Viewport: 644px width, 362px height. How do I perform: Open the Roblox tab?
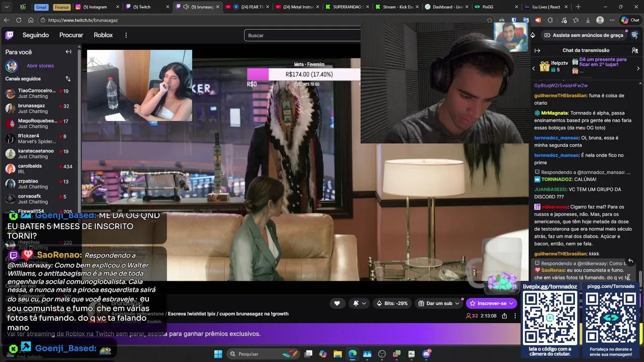(103, 35)
